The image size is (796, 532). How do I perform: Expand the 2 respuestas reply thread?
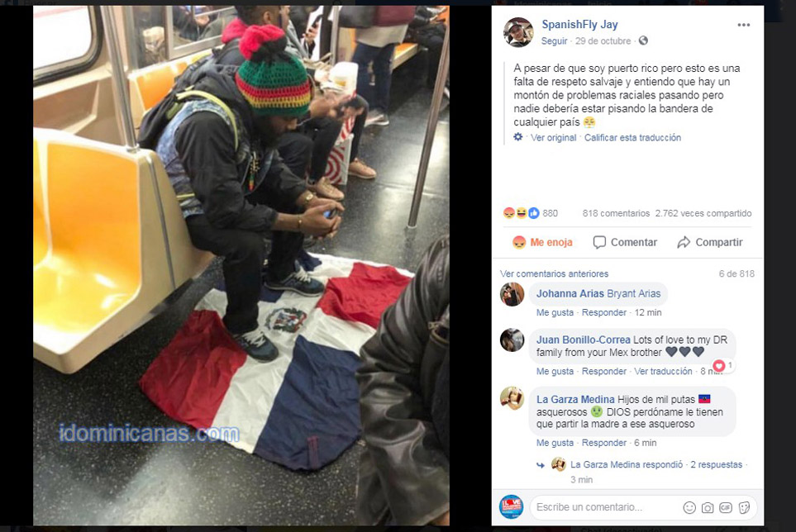(x=716, y=464)
